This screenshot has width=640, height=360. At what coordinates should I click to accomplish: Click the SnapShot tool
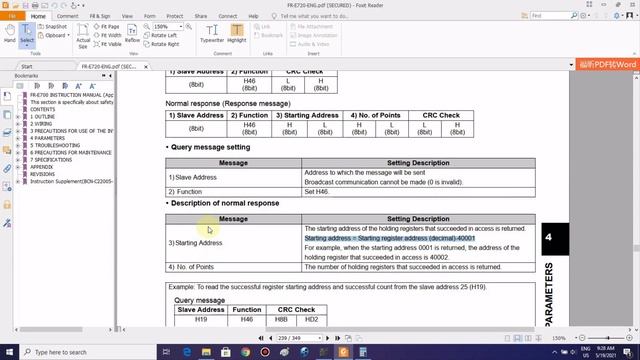click(53, 27)
